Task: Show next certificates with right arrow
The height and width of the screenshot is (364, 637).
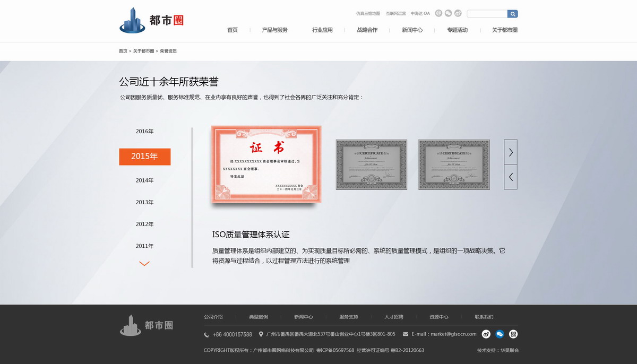Action: click(x=510, y=152)
